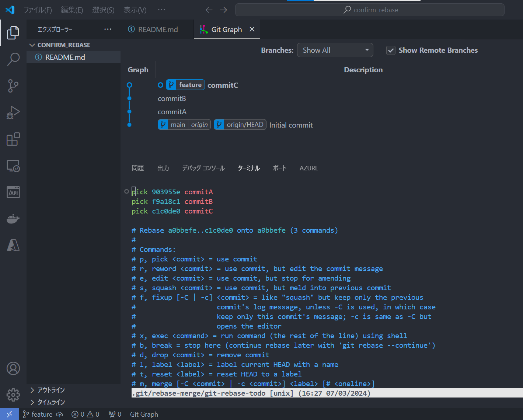Select the Run and Debug icon
Viewport: 523px width, 420px height.
[x=13, y=112]
